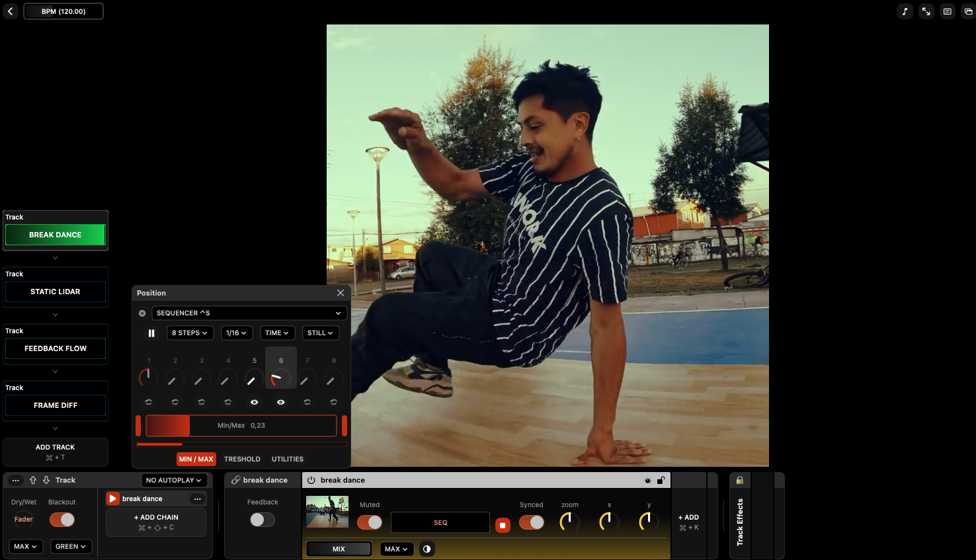Switch to the UTILITIES tab
976x560 pixels.
[288, 459]
